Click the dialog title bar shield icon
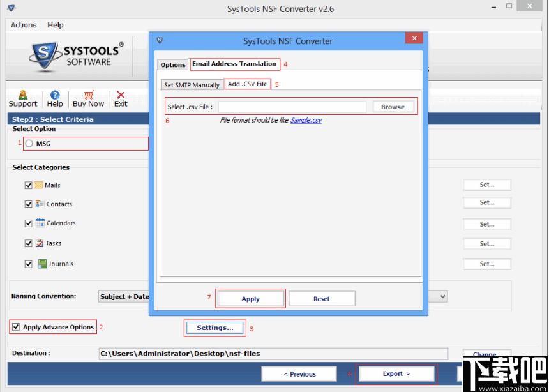Image resolution: width=549 pixels, height=392 pixels. (160, 41)
